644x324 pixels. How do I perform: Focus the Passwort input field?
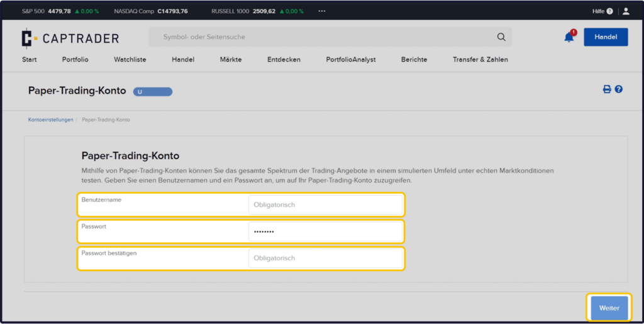tap(325, 232)
